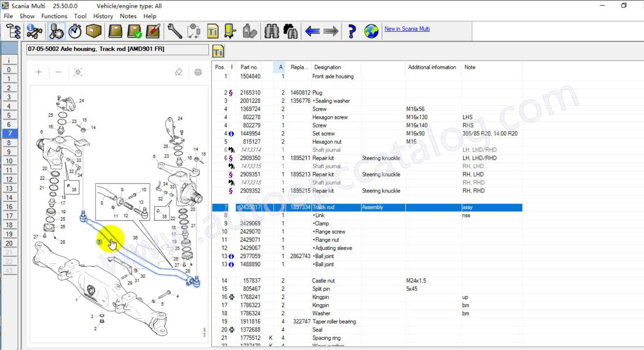Select the Hexagon nut 815127 row
This screenshot has width=644, height=350.
(367, 142)
